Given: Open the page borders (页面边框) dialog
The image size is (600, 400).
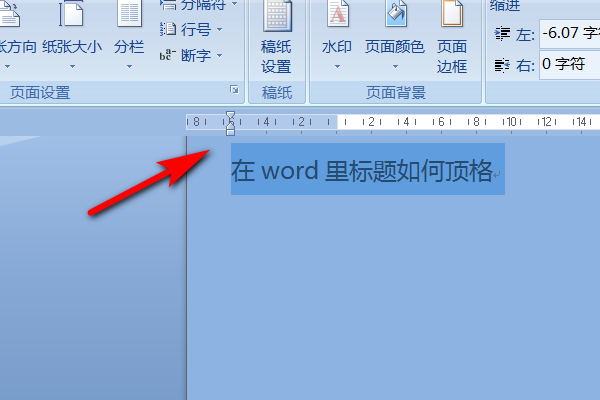Looking at the screenshot, I should tap(452, 38).
